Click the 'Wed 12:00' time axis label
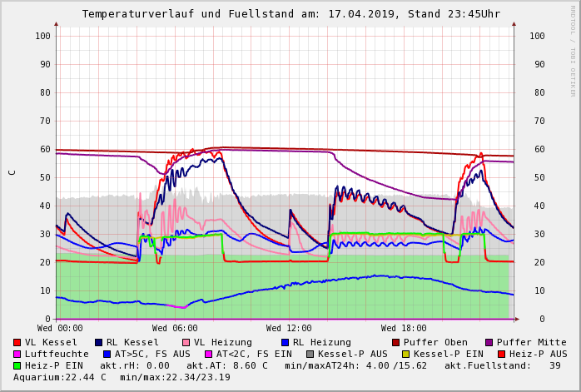Screen dimensions: 581x392 coord(289,329)
